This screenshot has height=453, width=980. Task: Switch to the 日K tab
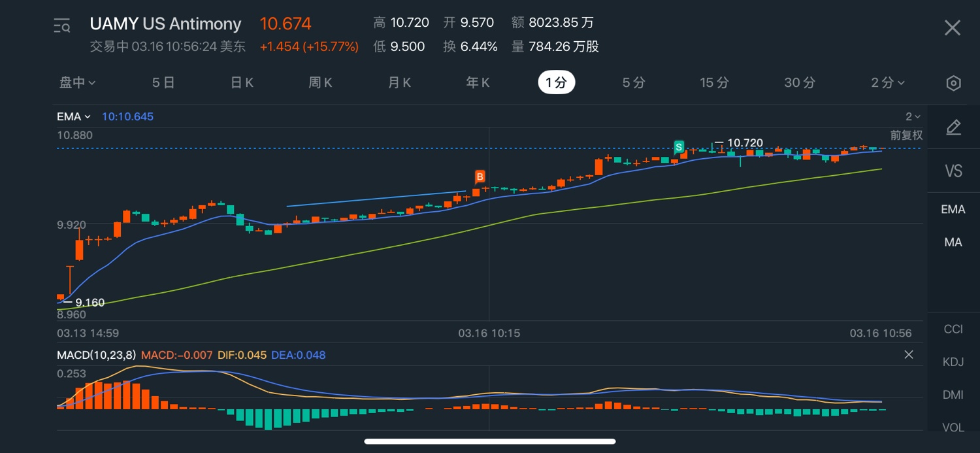242,82
